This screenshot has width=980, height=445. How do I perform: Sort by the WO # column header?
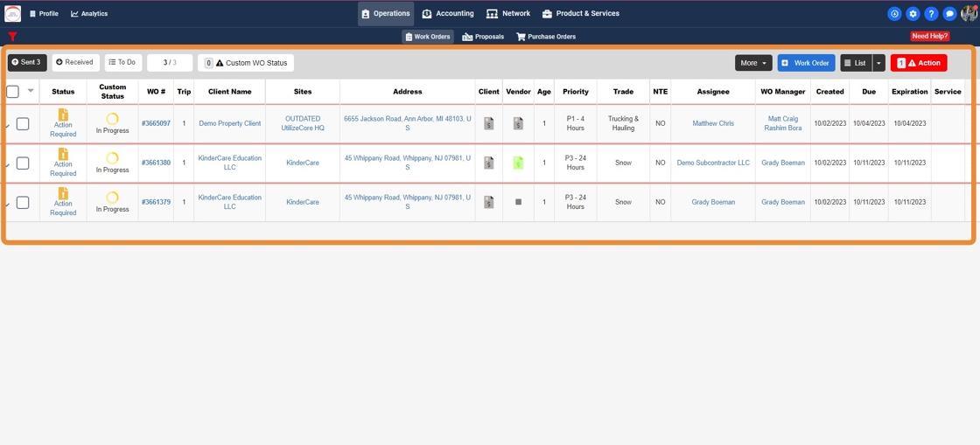click(156, 92)
